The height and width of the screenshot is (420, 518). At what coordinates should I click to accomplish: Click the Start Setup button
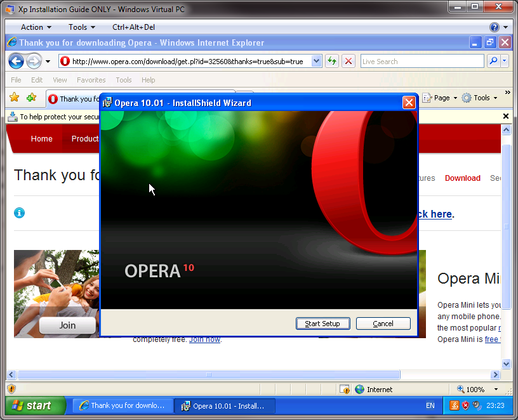tap(322, 324)
